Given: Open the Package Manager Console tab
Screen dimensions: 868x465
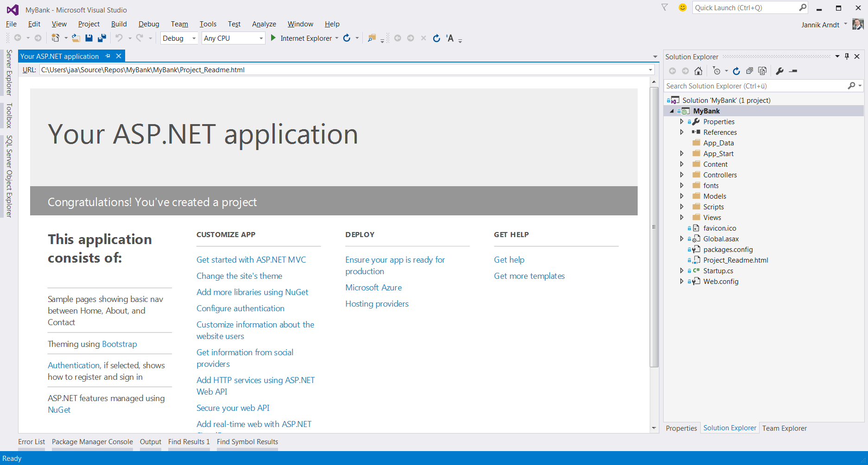Looking at the screenshot, I should 92,442.
